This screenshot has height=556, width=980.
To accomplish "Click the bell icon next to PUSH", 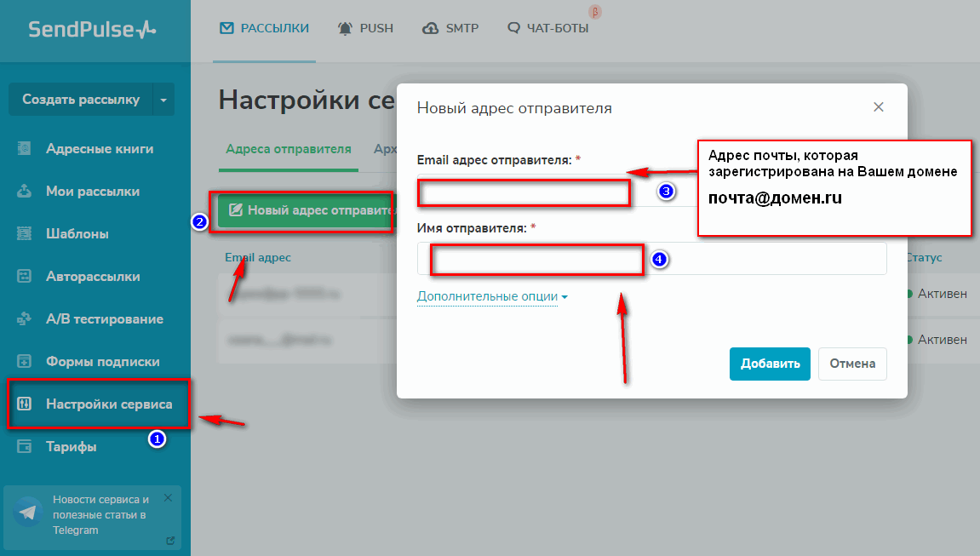I will (345, 28).
